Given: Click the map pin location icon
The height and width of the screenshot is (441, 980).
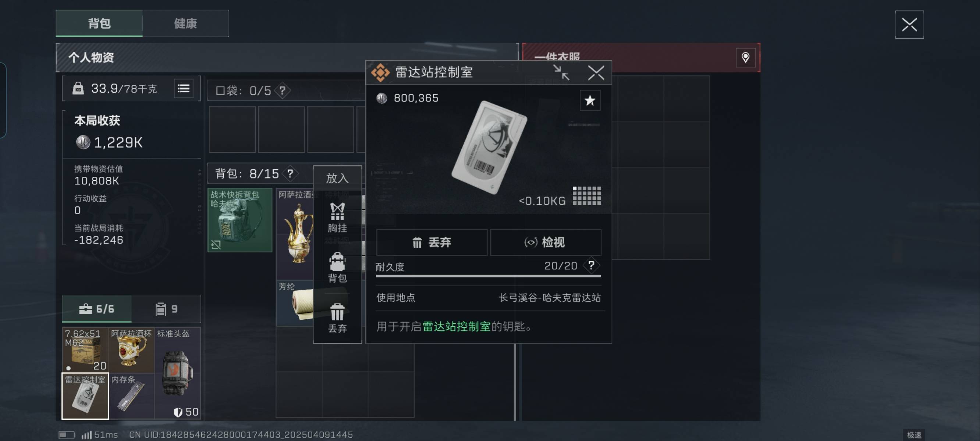Looking at the screenshot, I should point(745,57).
